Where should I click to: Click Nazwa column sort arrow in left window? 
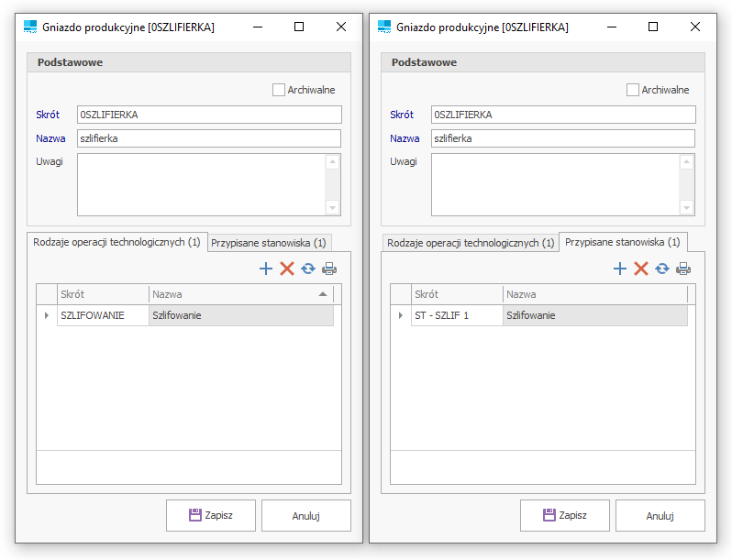pyautogui.click(x=322, y=294)
